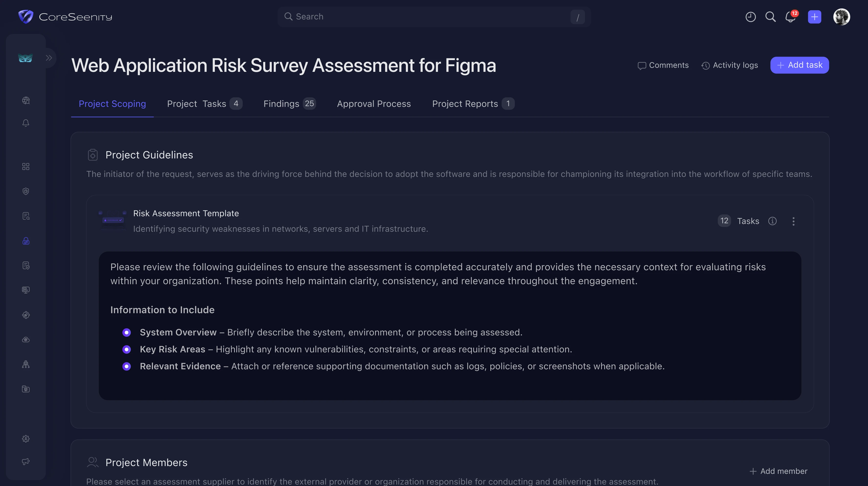
Task: Switch to Project Tasks tab
Action: 204,104
